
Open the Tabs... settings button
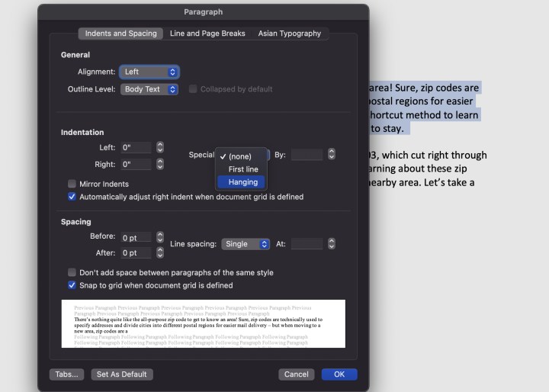click(66, 374)
